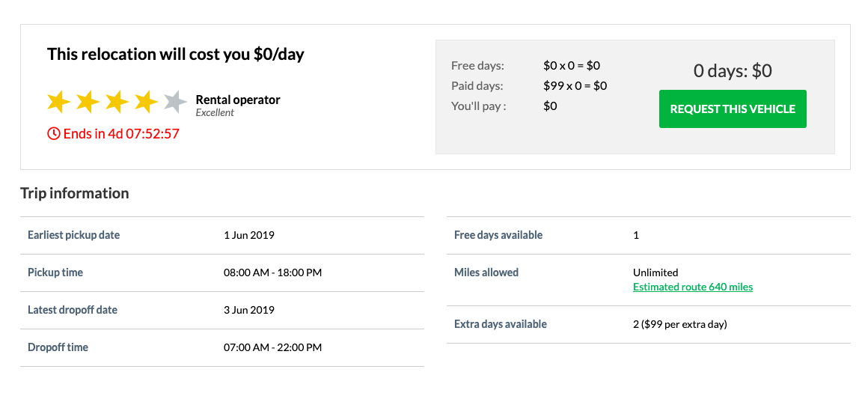Click the Trip information heading
Screen dimensions: 868x396
coord(74,193)
